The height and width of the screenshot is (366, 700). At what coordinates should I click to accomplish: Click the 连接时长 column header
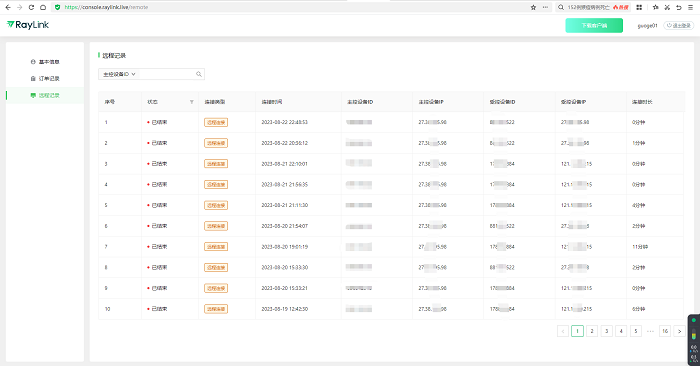(x=642, y=102)
